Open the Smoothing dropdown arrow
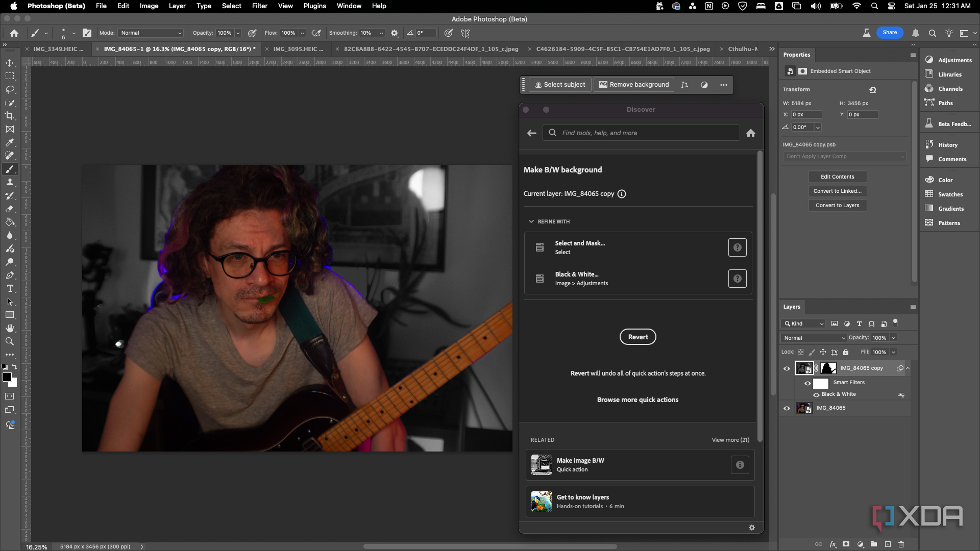Viewport: 980px width, 551px height. click(381, 33)
